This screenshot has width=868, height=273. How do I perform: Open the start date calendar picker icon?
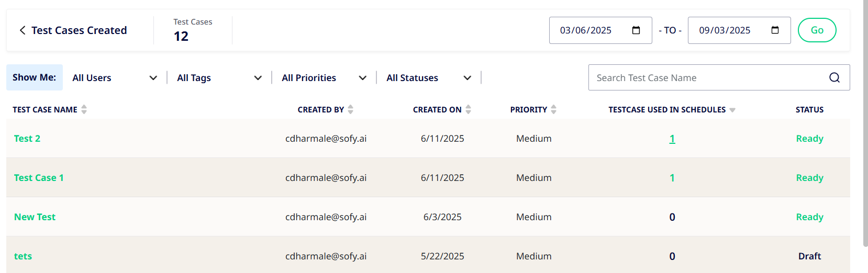[x=636, y=30]
